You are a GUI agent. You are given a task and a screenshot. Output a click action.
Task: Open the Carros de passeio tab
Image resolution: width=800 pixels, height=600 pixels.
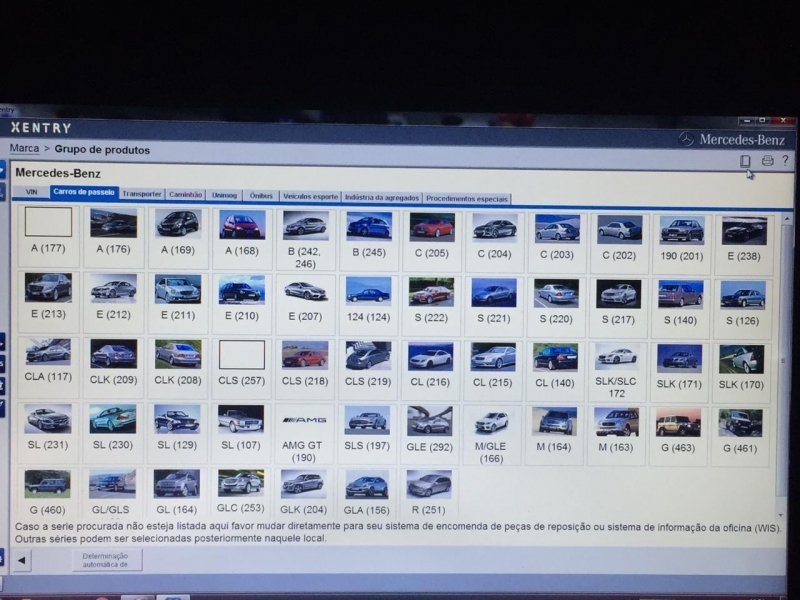84,192
